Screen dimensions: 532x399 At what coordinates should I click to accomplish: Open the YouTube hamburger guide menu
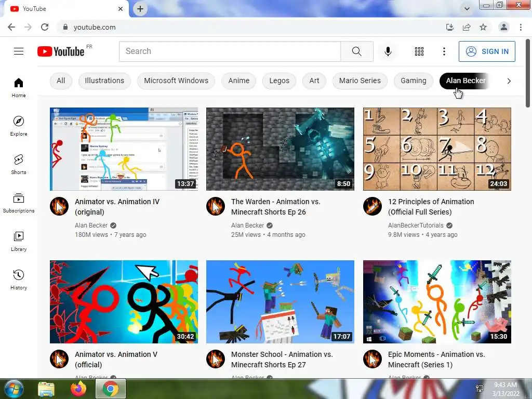(x=19, y=51)
